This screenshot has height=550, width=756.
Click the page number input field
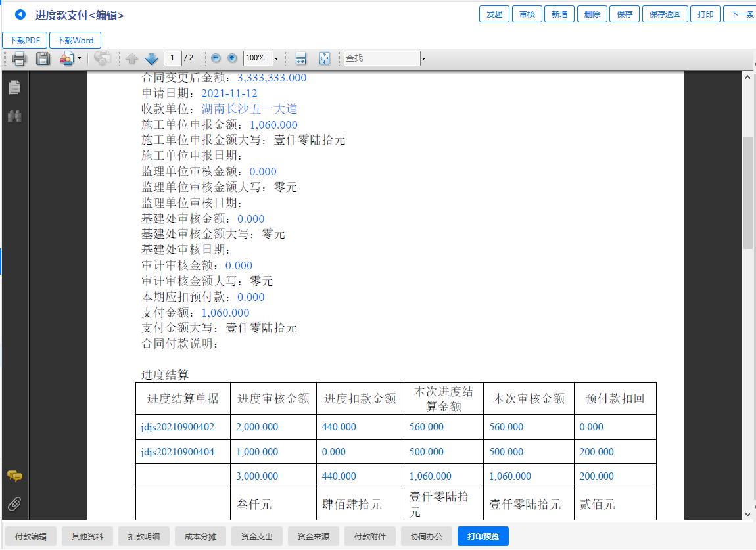pos(172,58)
